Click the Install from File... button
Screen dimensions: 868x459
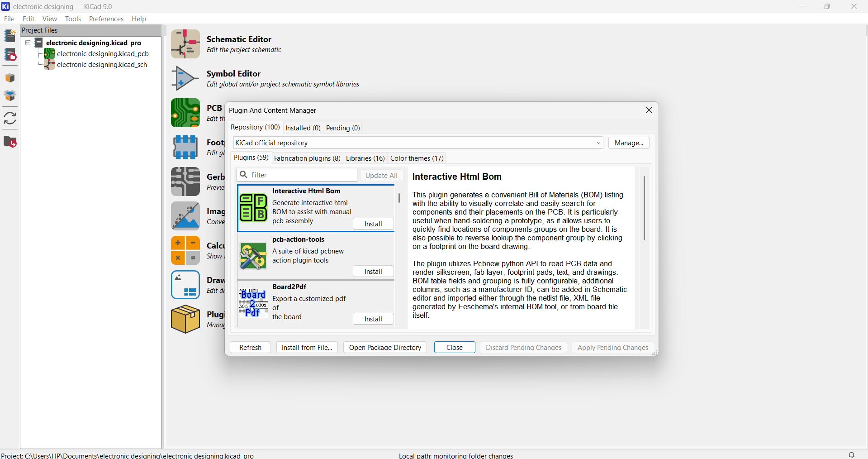(307, 348)
